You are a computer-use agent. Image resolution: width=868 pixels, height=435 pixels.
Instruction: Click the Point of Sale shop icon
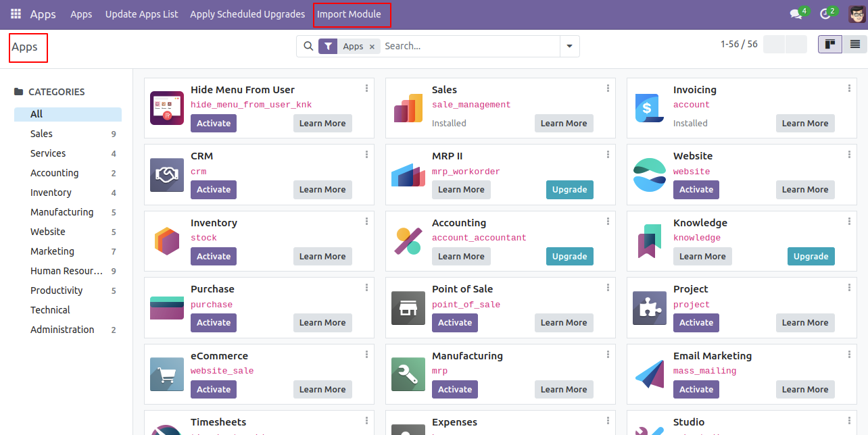[x=408, y=307]
